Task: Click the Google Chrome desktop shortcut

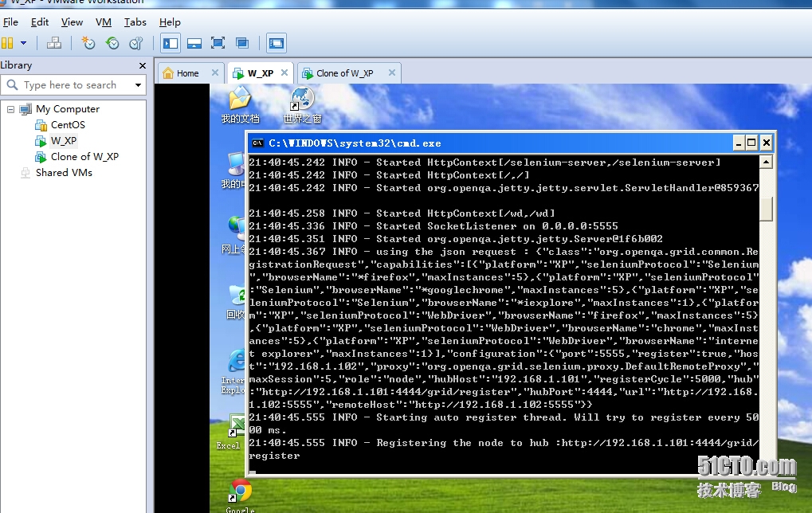Action: click(x=240, y=496)
